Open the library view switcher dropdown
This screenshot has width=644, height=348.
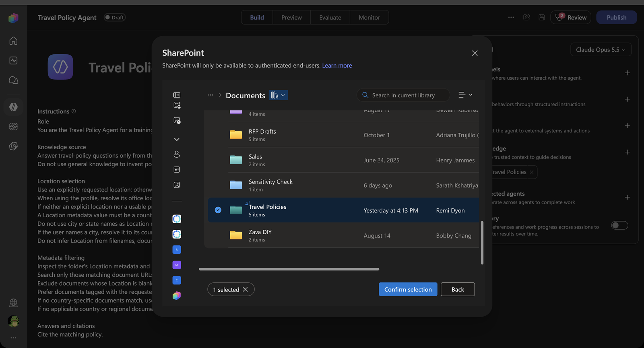pyautogui.click(x=278, y=95)
